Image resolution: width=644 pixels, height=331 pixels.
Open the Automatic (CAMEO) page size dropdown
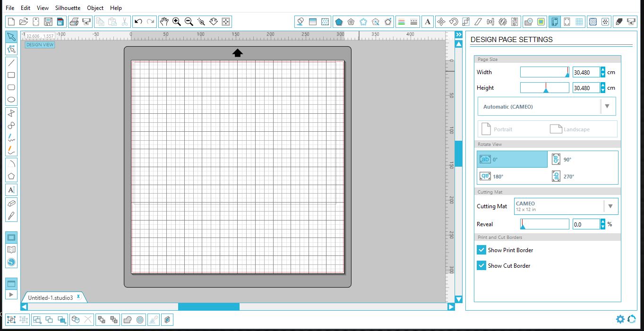tap(607, 106)
